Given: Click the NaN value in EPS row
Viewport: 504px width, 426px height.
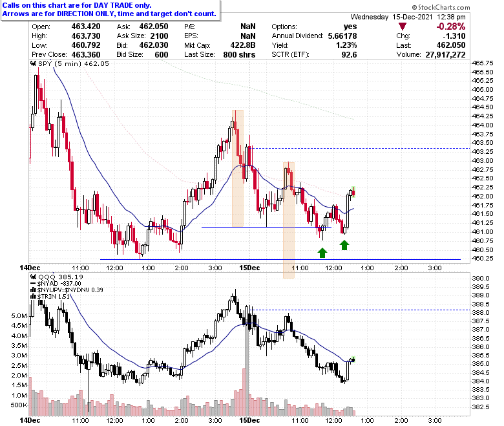Looking at the screenshot, I should point(248,36).
